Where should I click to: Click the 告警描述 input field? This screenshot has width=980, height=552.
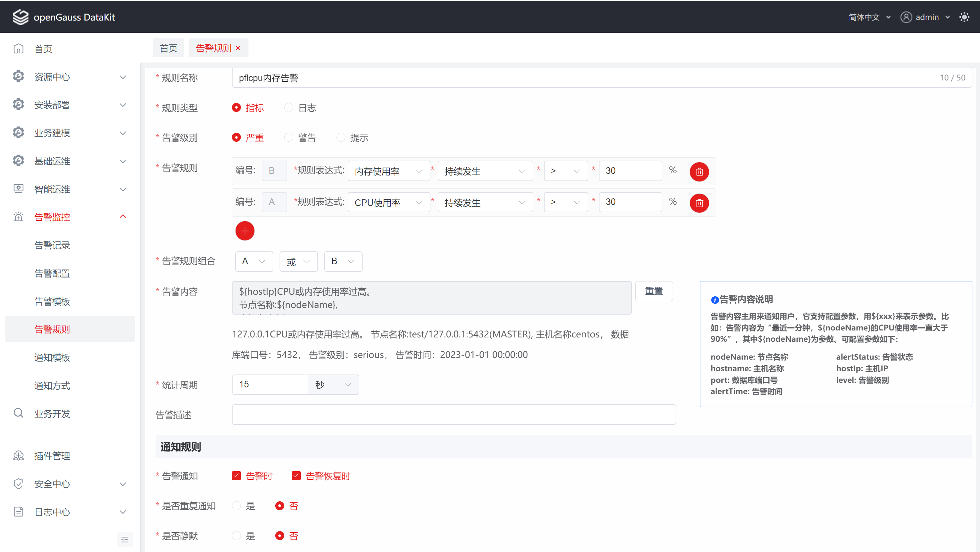tap(454, 414)
